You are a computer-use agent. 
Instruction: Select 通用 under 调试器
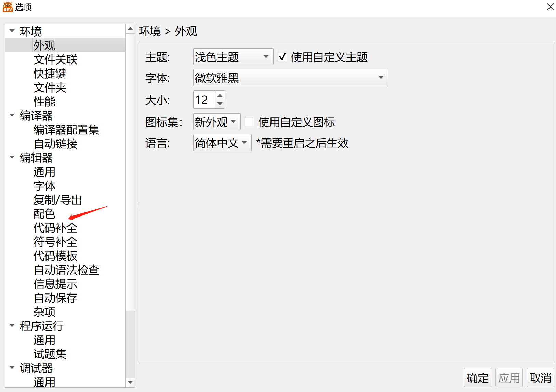44,382
